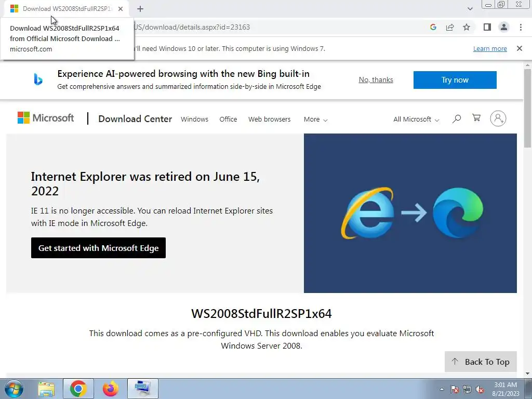The height and width of the screenshot is (399, 532).
Task: Click Get started with Microsoft Edge
Action: pos(98,248)
